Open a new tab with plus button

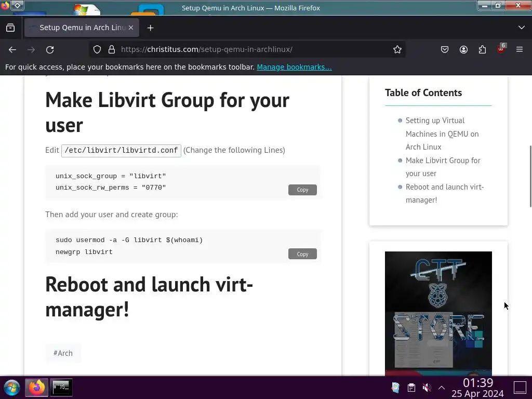tap(150, 28)
